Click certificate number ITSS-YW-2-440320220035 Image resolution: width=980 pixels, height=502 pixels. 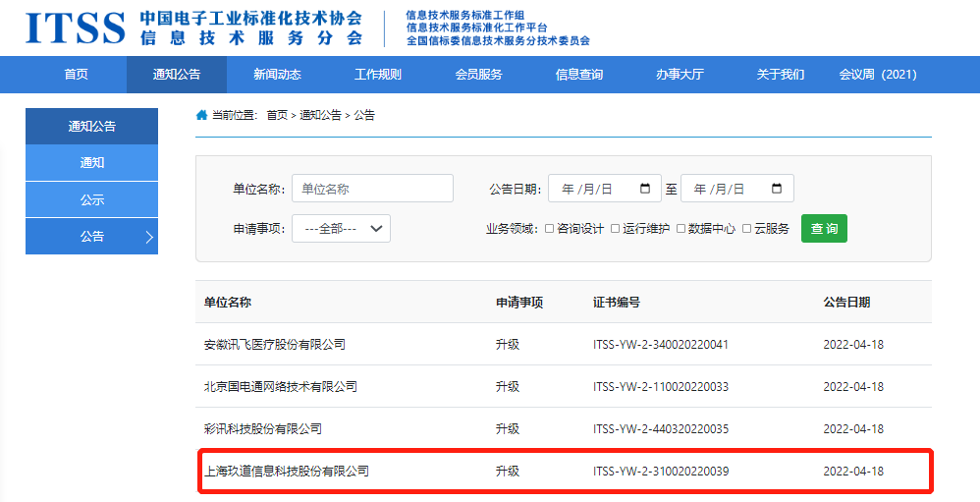[x=661, y=429]
